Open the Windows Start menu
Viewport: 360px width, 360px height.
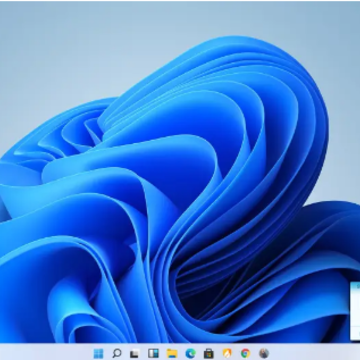(98, 353)
